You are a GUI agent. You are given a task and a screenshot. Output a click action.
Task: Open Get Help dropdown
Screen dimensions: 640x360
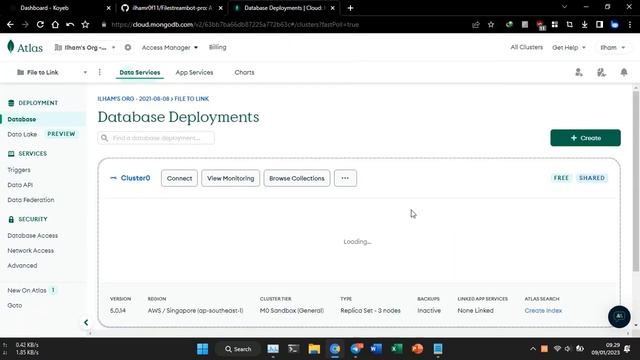click(569, 47)
